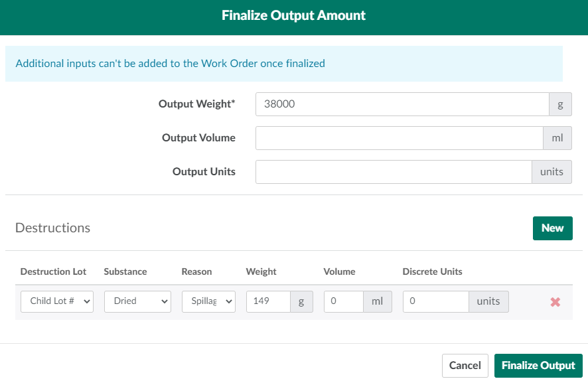Viewport: 588px width, 383px height.
Task: Expand the Substance dropdown showing Dried
Action: pyautogui.click(x=137, y=301)
